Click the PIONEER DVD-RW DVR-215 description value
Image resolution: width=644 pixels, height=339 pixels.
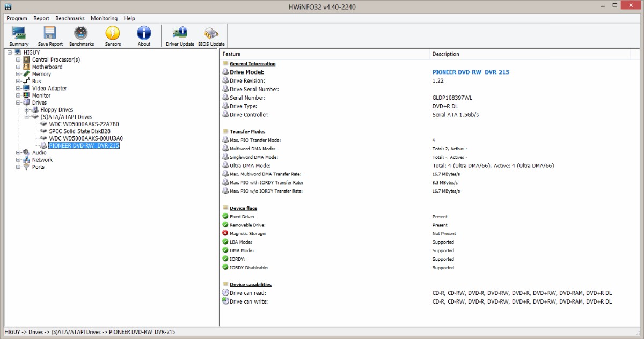(471, 72)
